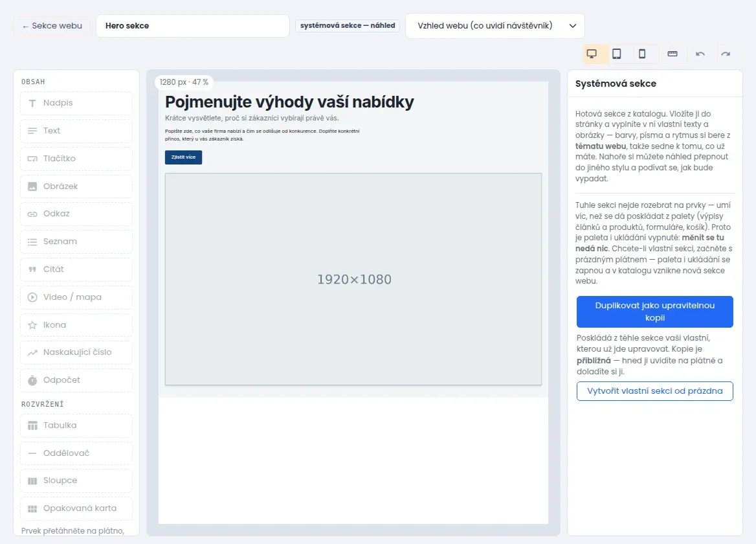Image resolution: width=756 pixels, height=544 pixels.
Task: Click the Seznam palette label
Action: 60,242
